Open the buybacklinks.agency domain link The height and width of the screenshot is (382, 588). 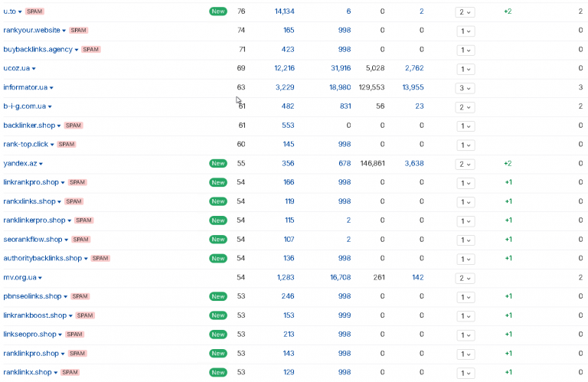[x=38, y=50]
